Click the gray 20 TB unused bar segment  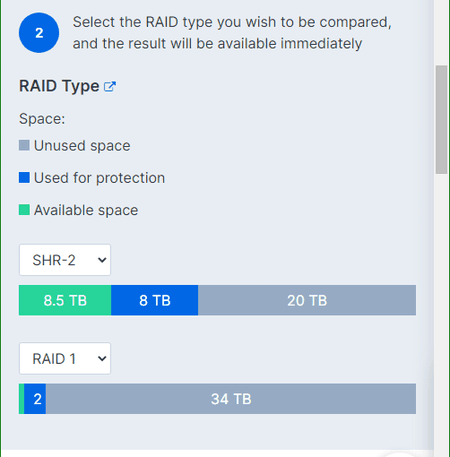307,300
